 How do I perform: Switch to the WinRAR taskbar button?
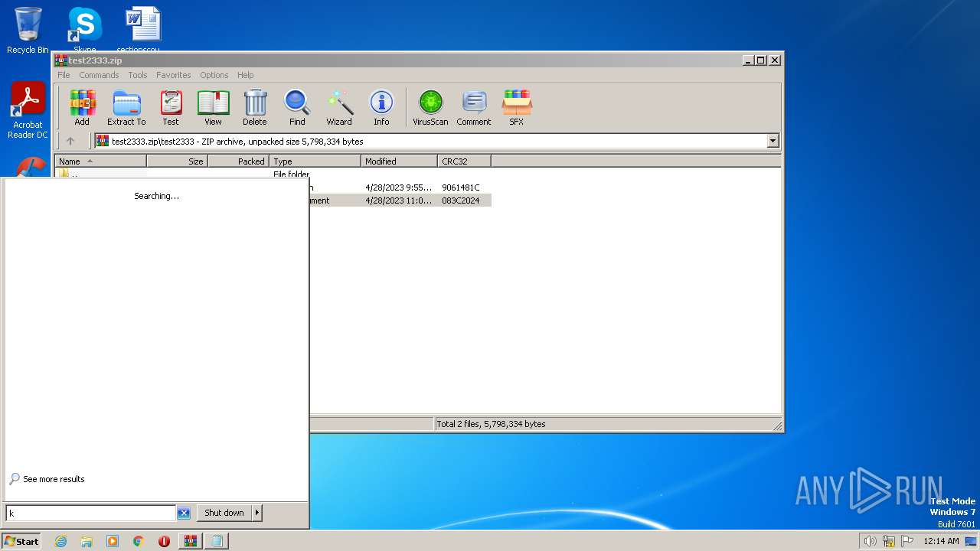click(190, 541)
